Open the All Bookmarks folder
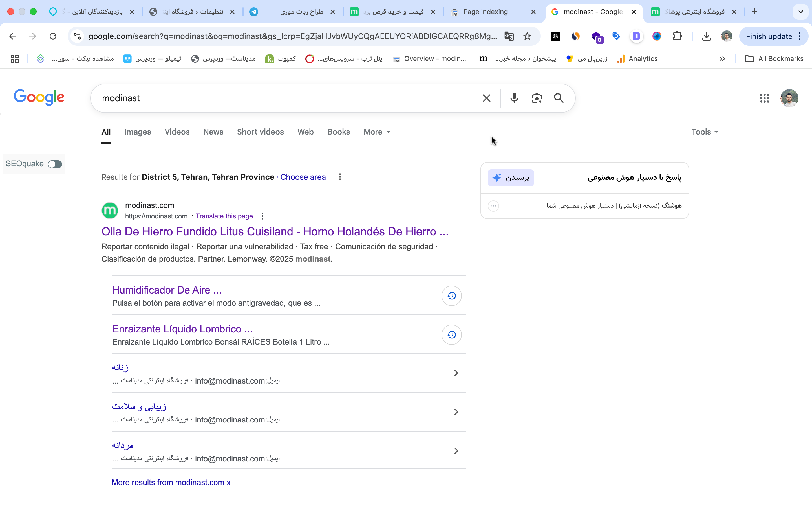Image resolution: width=812 pixels, height=508 pixels. point(774,59)
